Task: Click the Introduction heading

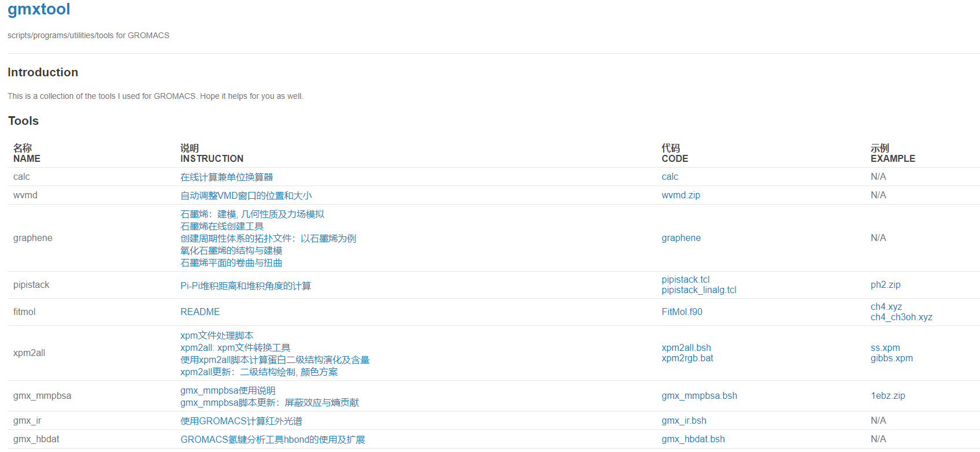Action: coord(43,72)
